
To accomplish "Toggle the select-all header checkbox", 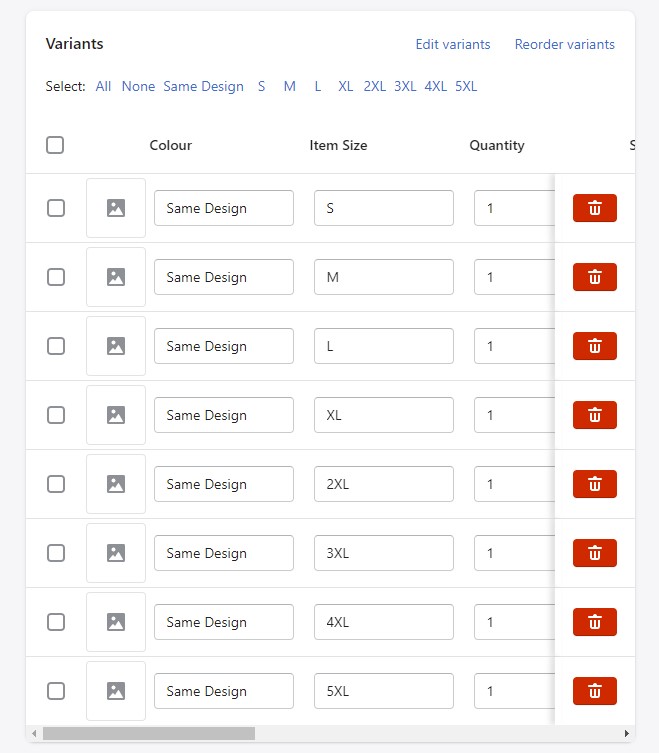I will (x=55, y=145).
